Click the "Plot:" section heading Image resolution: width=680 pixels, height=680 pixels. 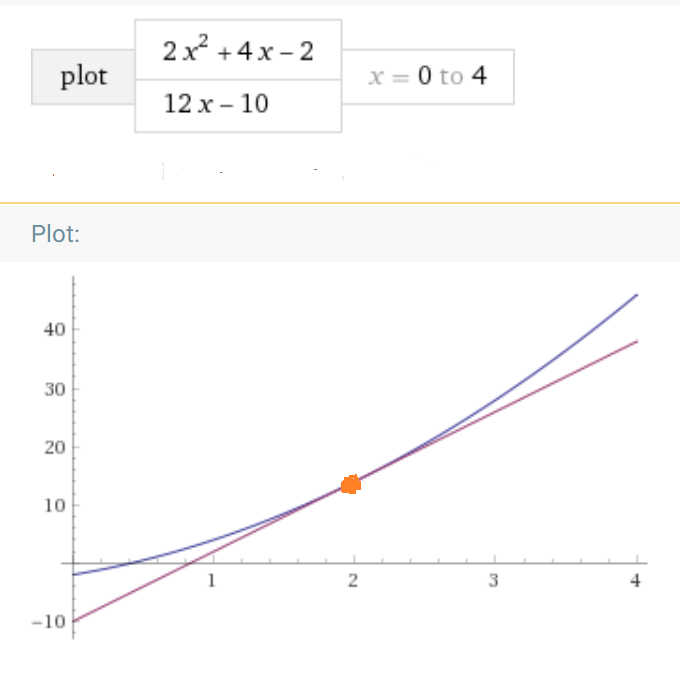click(56, 234)
